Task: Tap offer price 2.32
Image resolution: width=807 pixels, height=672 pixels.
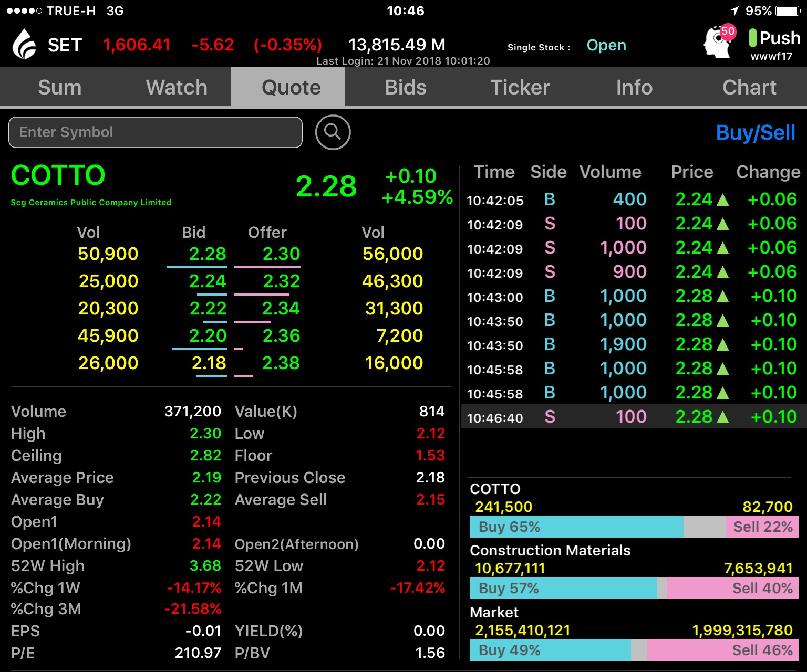Action: (x=281, y=281)
